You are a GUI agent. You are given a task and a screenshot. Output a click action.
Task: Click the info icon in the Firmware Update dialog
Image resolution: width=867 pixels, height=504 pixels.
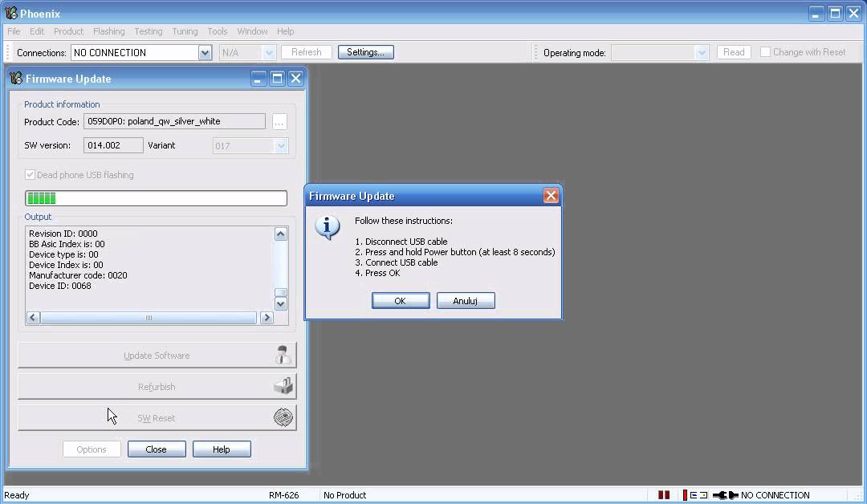click(328, 227)
